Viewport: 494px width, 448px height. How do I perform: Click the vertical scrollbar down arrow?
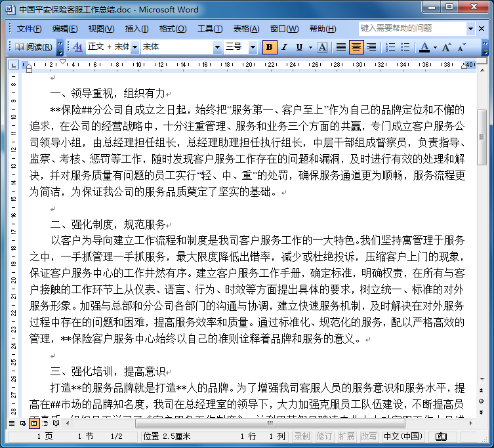tap(482, 379)
